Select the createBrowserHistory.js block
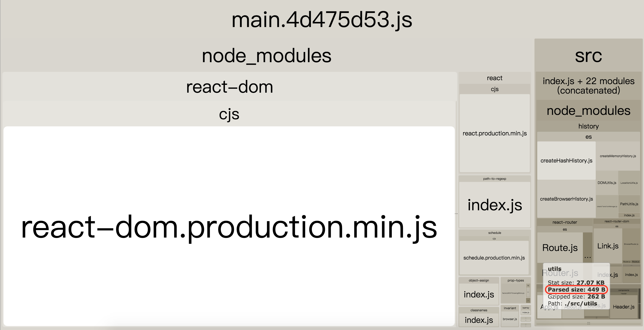 click(x=566, y=199)
